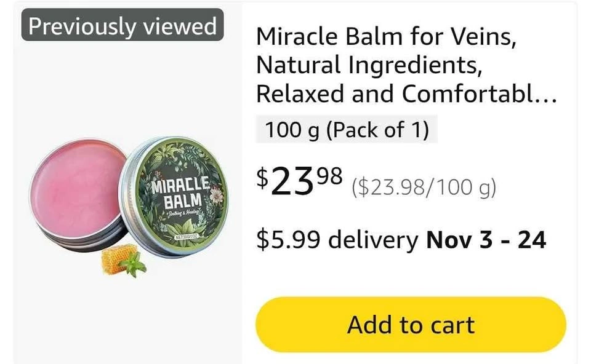Click the honeycomb with mint leaf image
This screenshot has height=364, width=591.
(123, 259)
